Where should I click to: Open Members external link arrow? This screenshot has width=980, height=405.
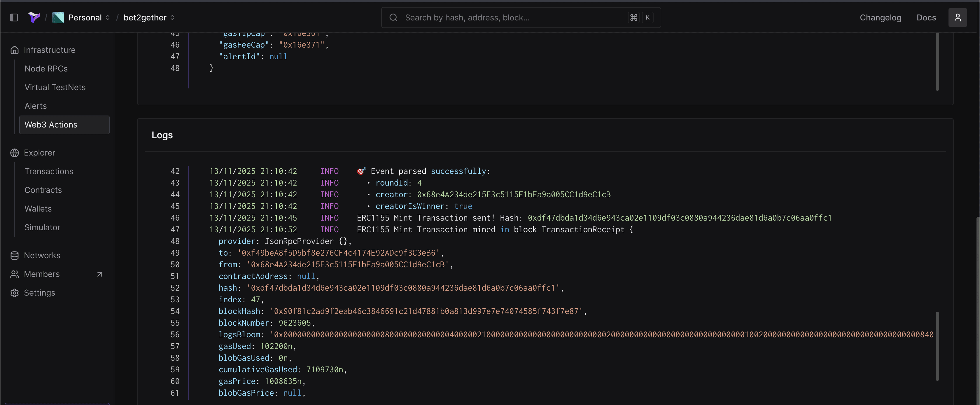click(x=100, y=274)
